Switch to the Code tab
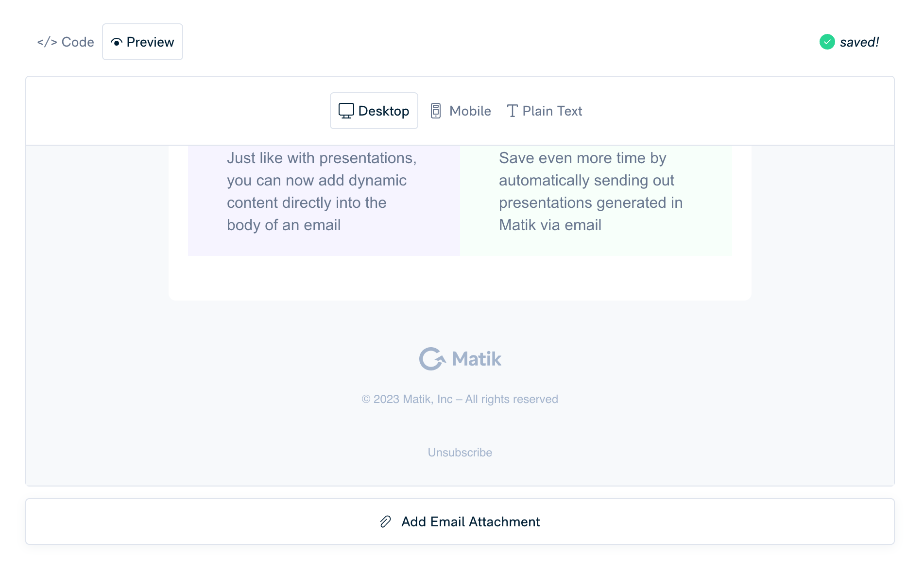 pos(66,42)
